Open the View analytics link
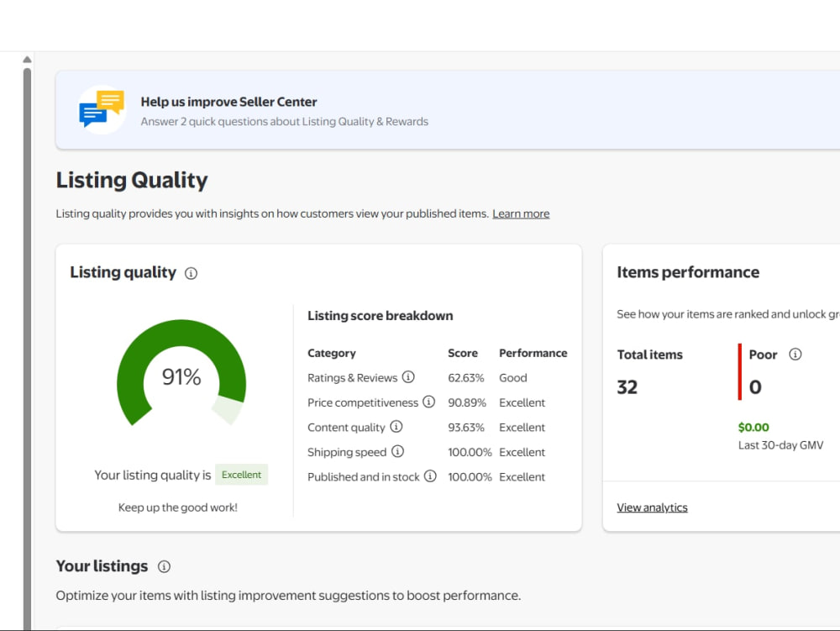 (x=652, y=507)
